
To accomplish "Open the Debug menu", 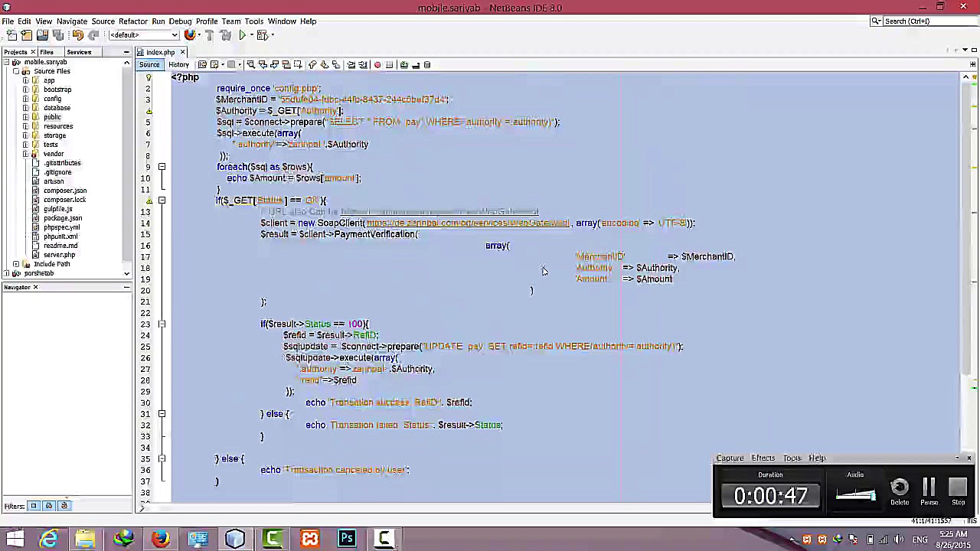I will tap(180, 21).
